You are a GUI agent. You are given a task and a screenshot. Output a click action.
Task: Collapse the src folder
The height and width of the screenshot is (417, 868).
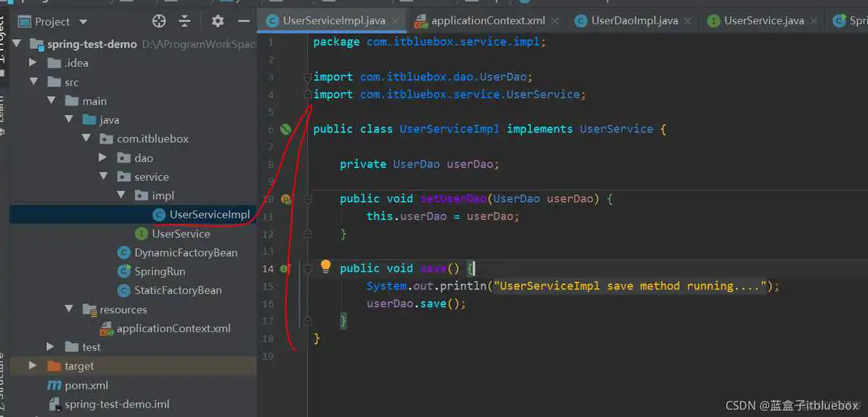[33, 82]
